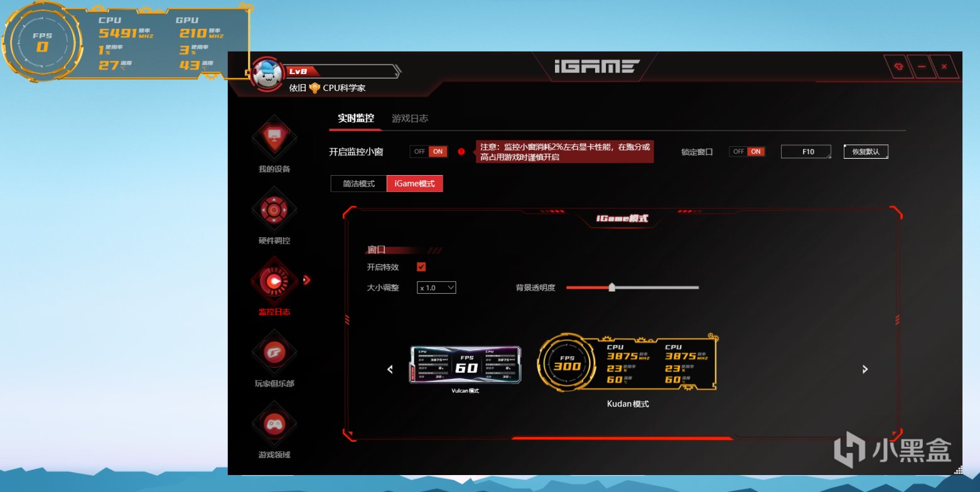Open the 大小调整 x1.0 dropdown

pyautogui.click(x=436, y=287)
